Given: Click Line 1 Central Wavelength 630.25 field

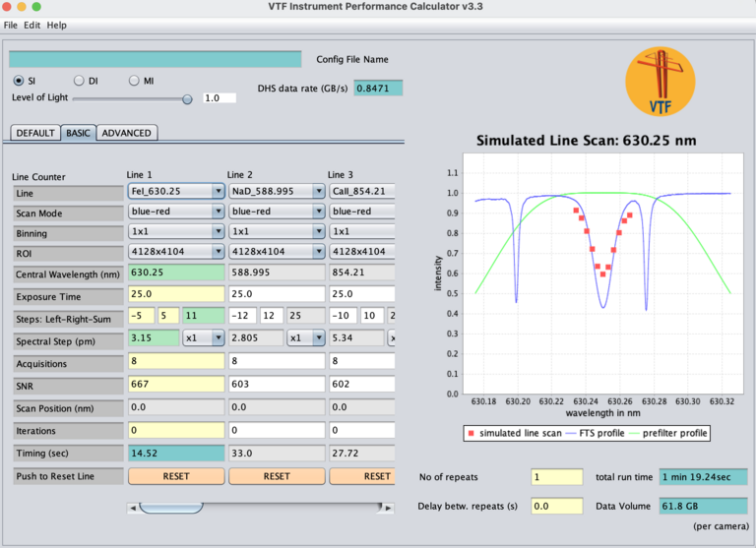Looking at the screenshot, I should (x=176, y=273).
